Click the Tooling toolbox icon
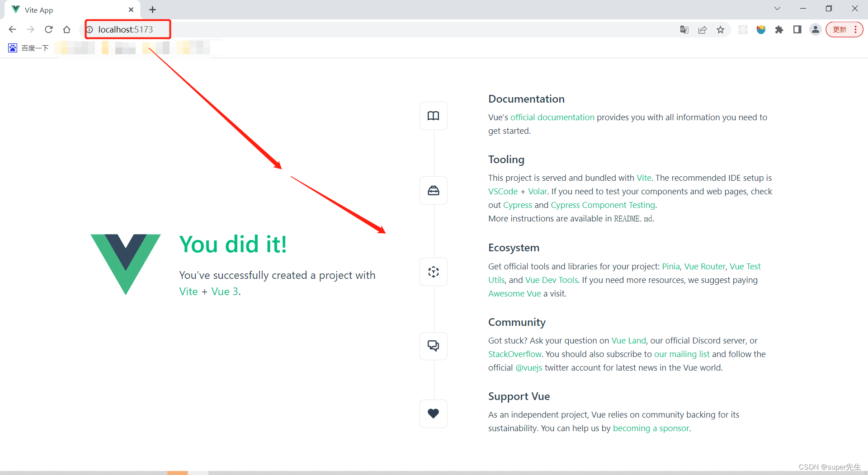 [x=433, y=191]
